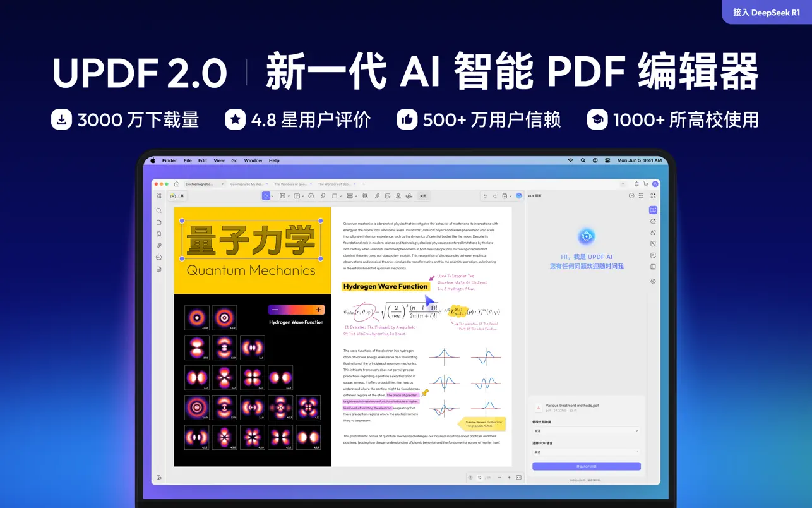The width and height of the screenshot is (812, 508).
Task: Open the page thumbnails panel icon
Action: [x=158, y=222]
